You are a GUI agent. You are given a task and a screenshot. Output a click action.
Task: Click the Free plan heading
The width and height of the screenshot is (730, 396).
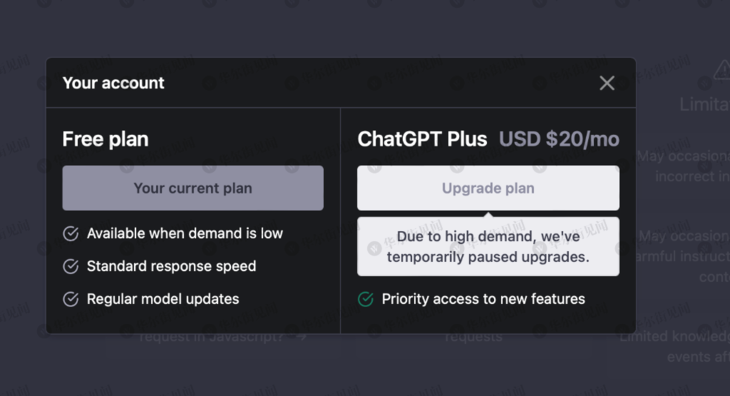tap(106, 139)
